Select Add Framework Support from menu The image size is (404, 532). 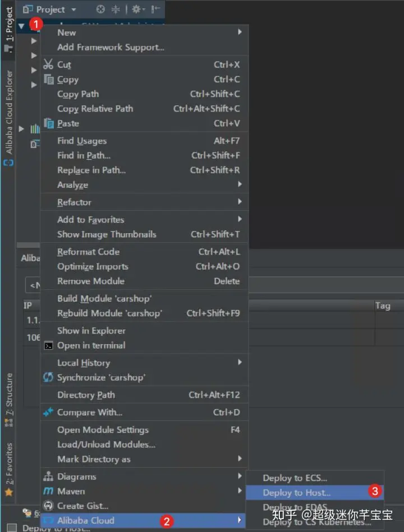[145, 47]
